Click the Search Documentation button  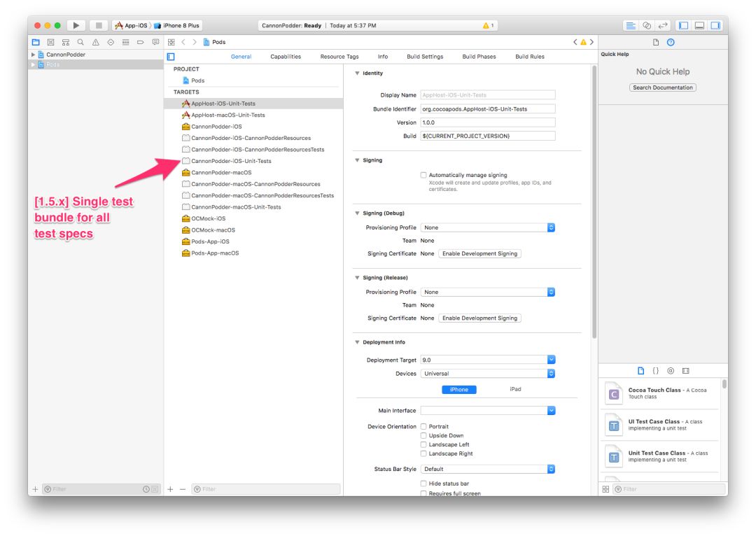(662, 87)
